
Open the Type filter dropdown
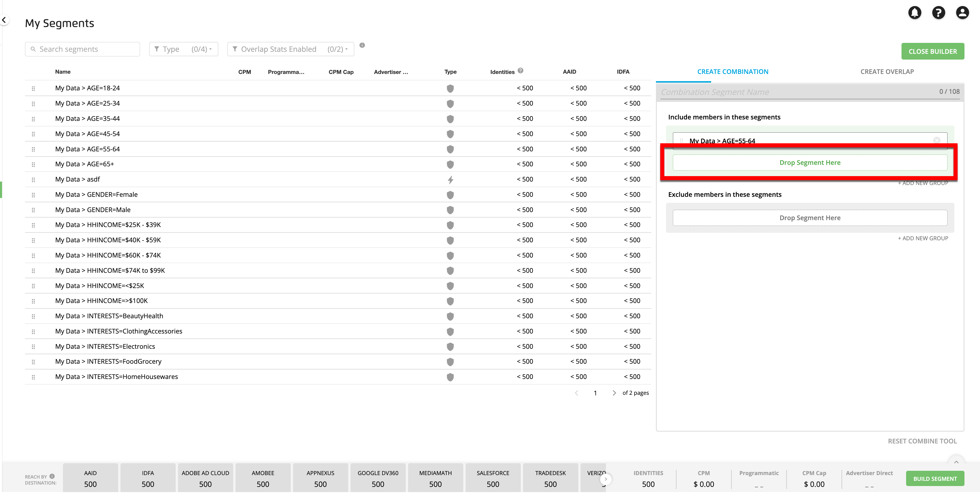coord(183,49)
